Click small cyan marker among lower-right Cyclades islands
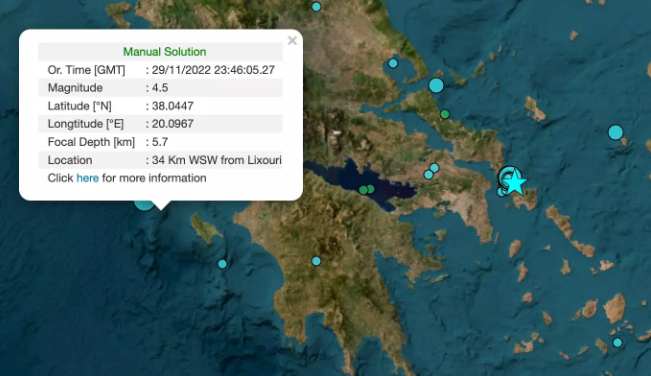This screenshot has height=376, width=651. [617, 342]
